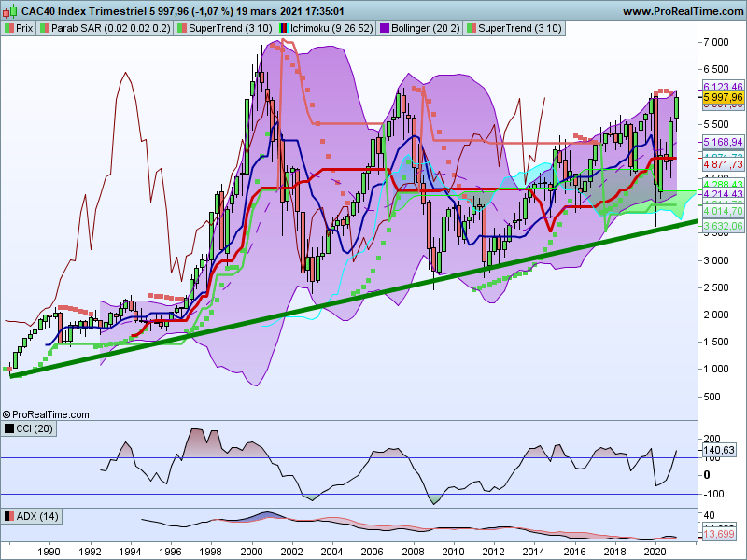Click the yellow 5 997,96 price tag on axis
The width and height of the screenshot is (747, 560).
tap(723, 98)
